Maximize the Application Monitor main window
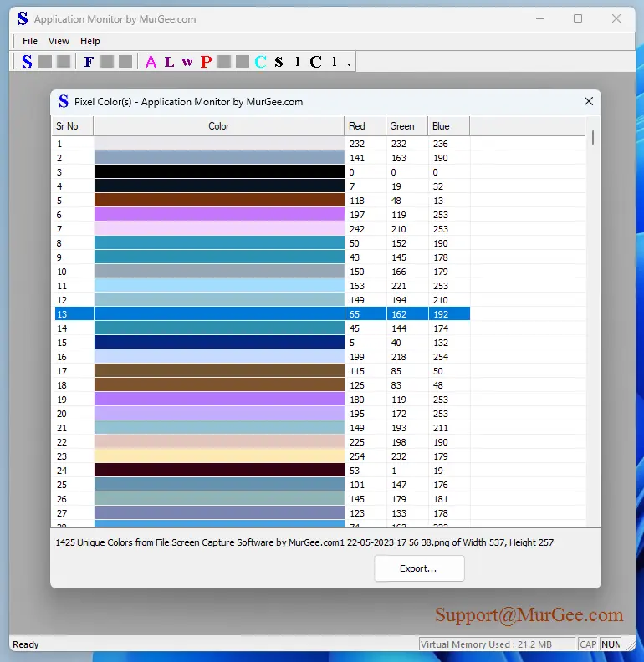The width and height of the screenshot is (644, 662). pyautogui.click(x=578, y=18)
